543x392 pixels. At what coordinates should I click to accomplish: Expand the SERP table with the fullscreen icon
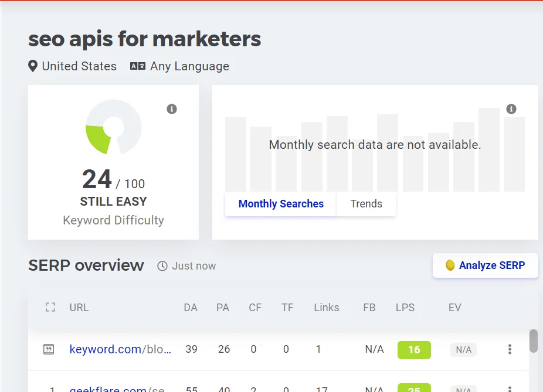[50, 306]
